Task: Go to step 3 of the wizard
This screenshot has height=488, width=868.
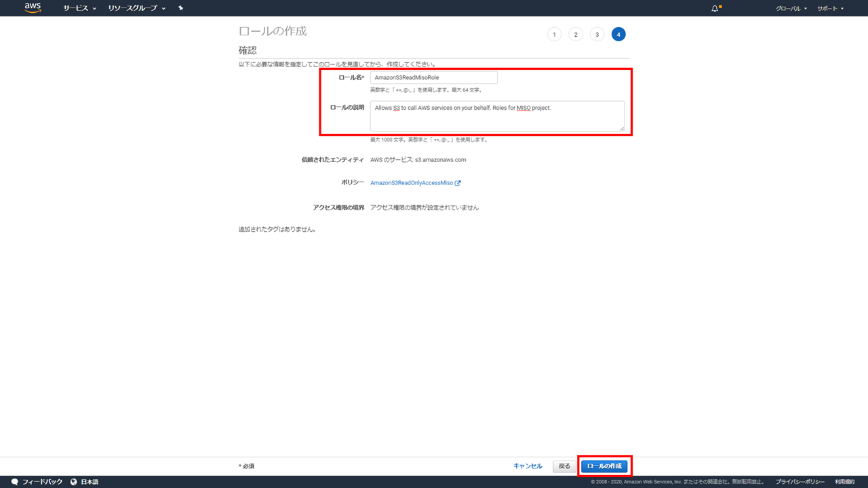Action: tap(597, 35)
